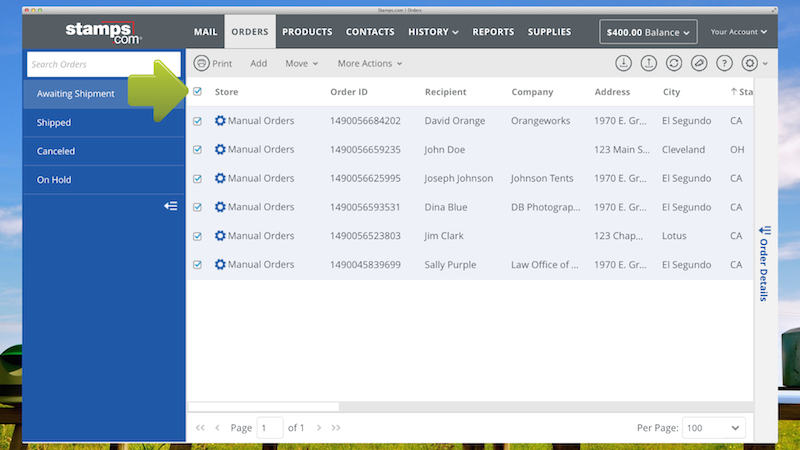Click the settings gear icon in toolbar
Screen dimensions: 800x450
[x=750, y=63]
